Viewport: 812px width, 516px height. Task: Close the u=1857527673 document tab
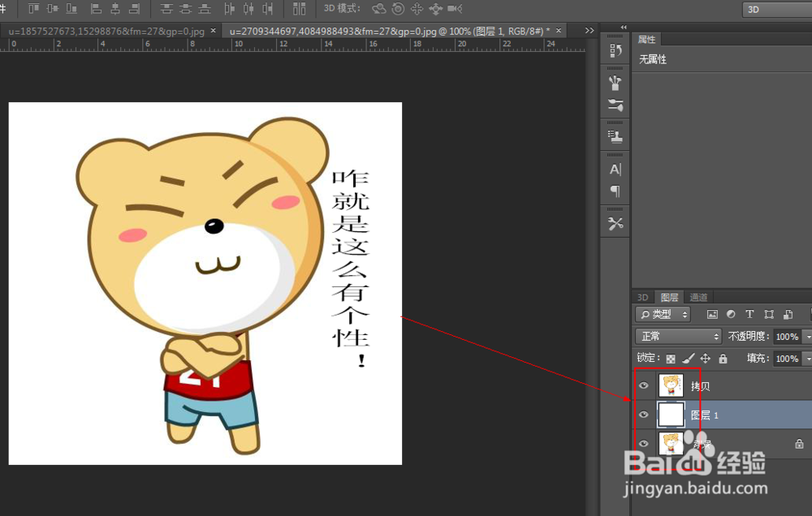point(213,31)
